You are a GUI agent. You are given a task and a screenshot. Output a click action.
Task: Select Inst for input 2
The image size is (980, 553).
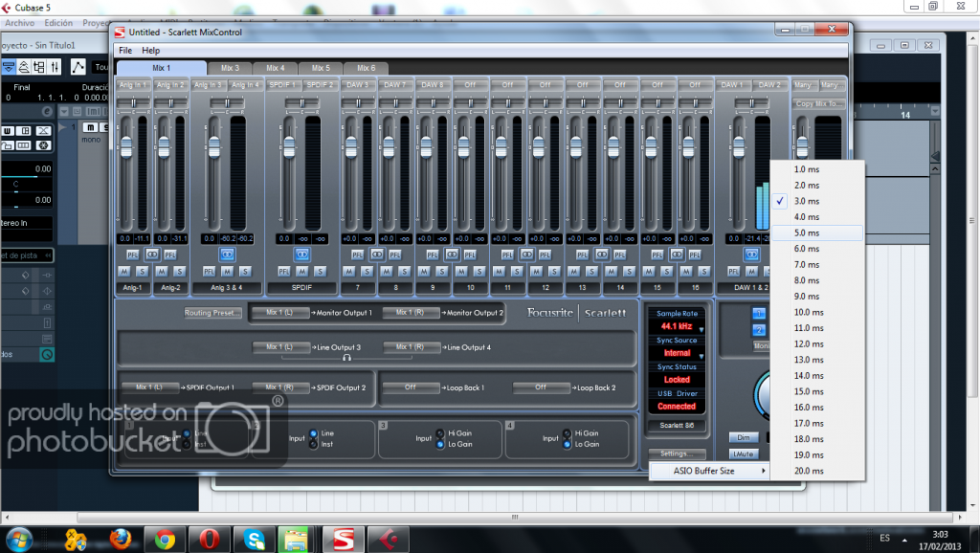pos(313,444)
